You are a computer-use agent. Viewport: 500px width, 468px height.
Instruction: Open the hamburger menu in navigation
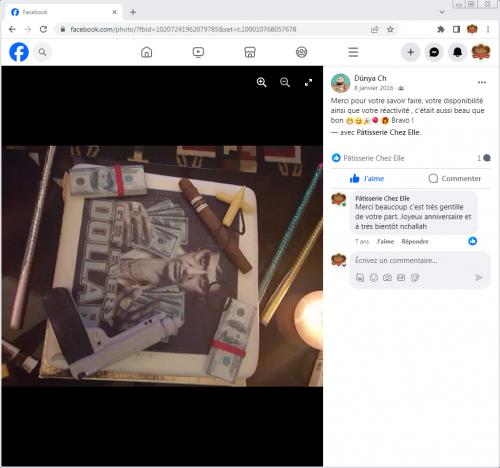[353, 52]
